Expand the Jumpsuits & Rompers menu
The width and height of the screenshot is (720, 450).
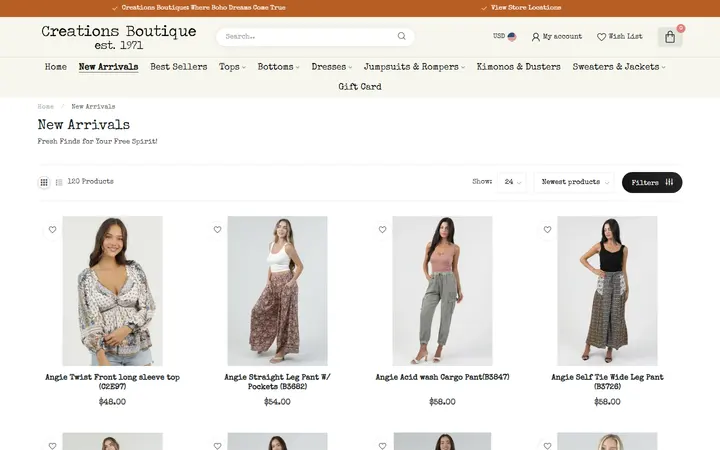pyautogui.click(x=414, y=67)
